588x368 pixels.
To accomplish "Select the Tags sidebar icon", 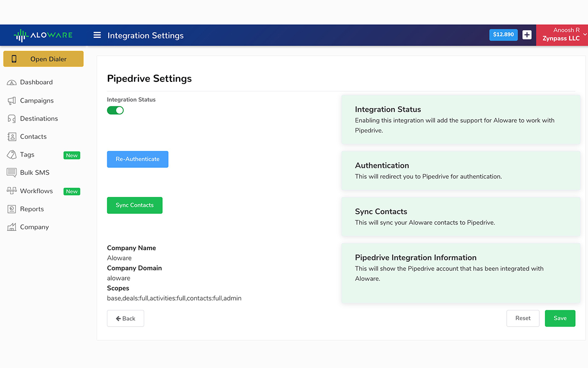I will pos(11,155).
